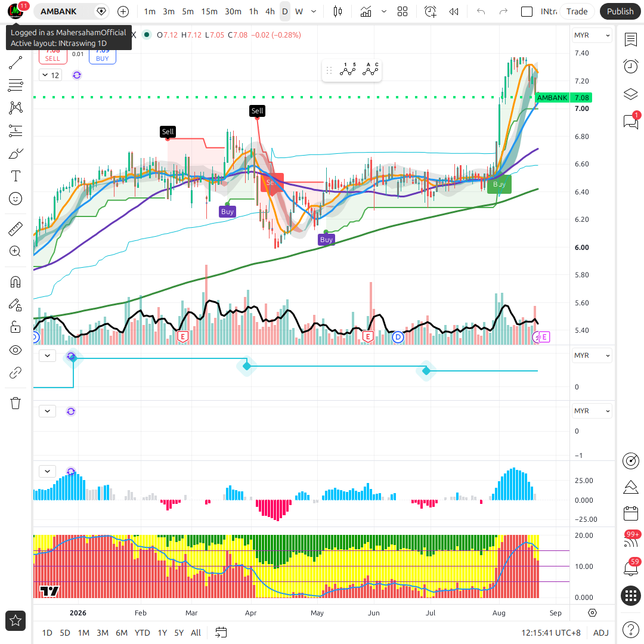The width and height of the screenshot is (644, 644).
Task: Select the 1m timeframe
Action: [x=150, y=11]
